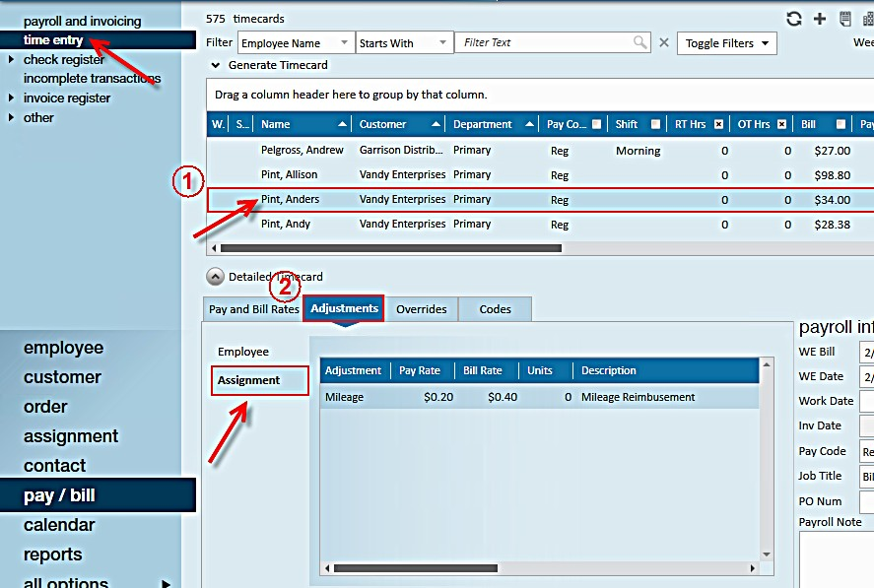Go to the order section
874x588 pixels.
(x=45, y=407)
